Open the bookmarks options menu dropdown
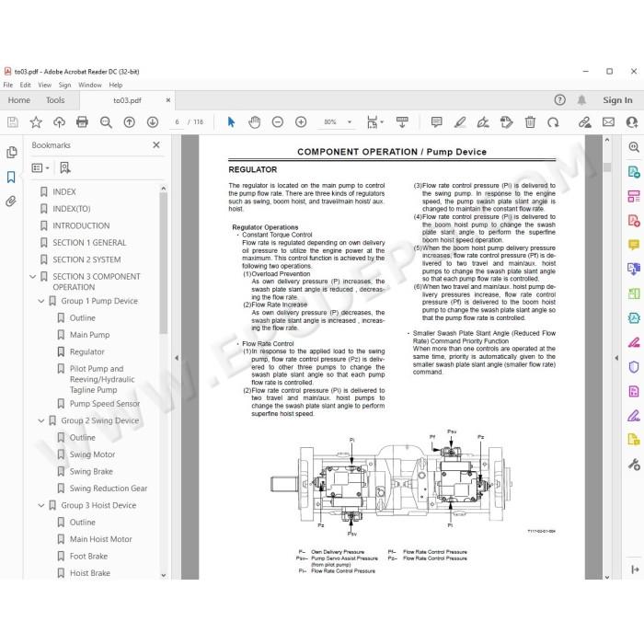 40,167
